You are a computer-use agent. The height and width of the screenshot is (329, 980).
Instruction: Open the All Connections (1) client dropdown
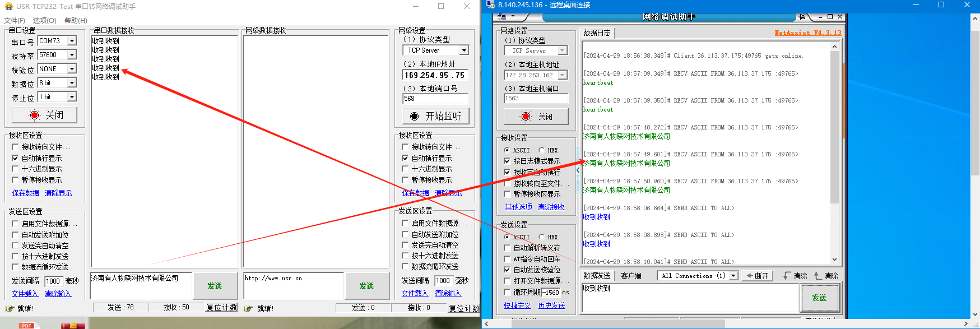[x=733, y=276]
